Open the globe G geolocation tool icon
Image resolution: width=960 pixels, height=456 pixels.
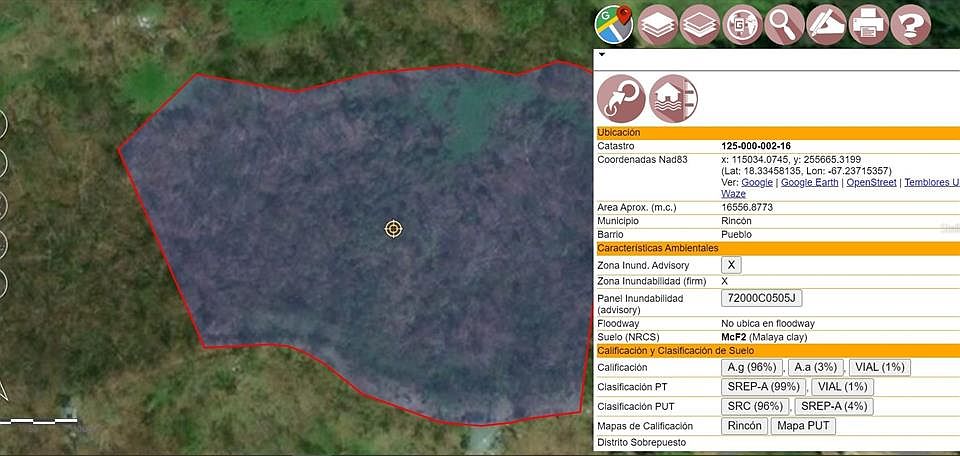pos(742,25)
